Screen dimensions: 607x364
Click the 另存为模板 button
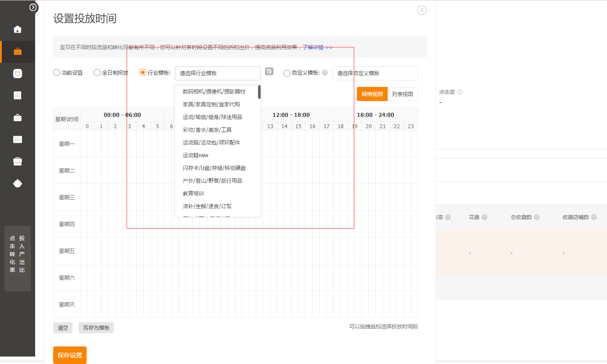(x=96, y=328)
